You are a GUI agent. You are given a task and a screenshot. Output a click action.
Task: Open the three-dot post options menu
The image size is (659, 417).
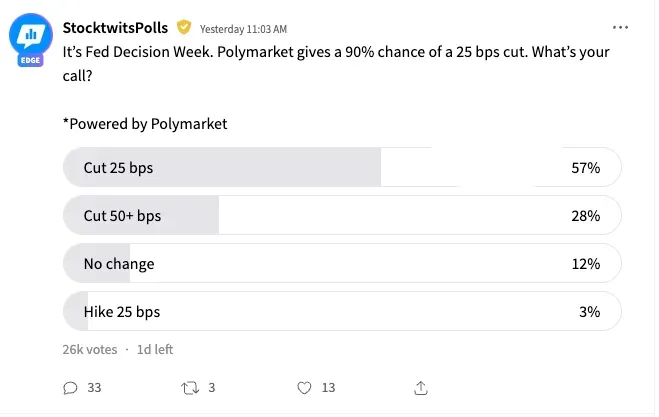click(620, 27)
